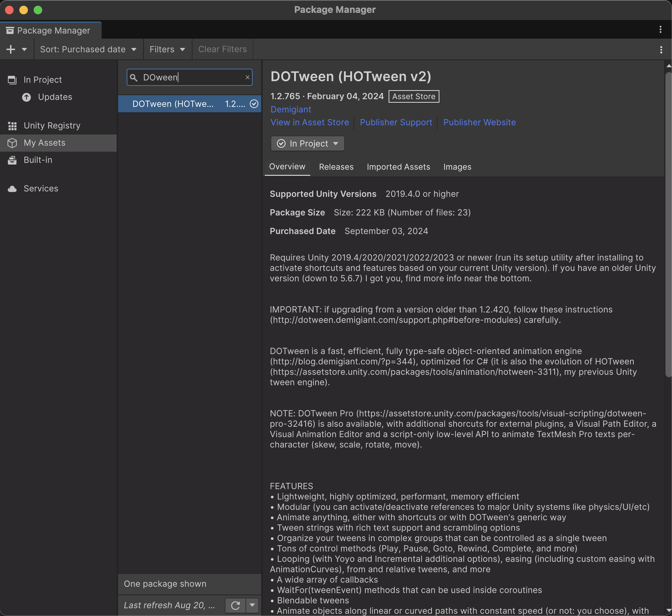Click the Services cloud icon
The height and width of the screenshot is (616, 672).
point(13,189)
